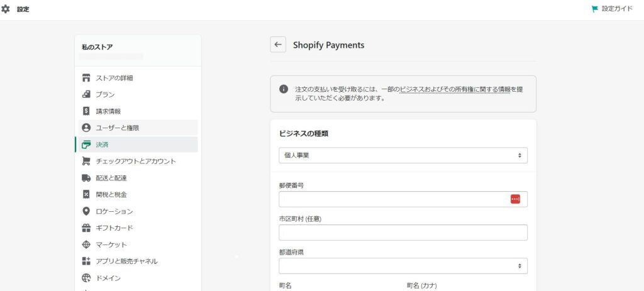Expand the 都道府県 dropdown
644x291 pixels.
[403, 266]
